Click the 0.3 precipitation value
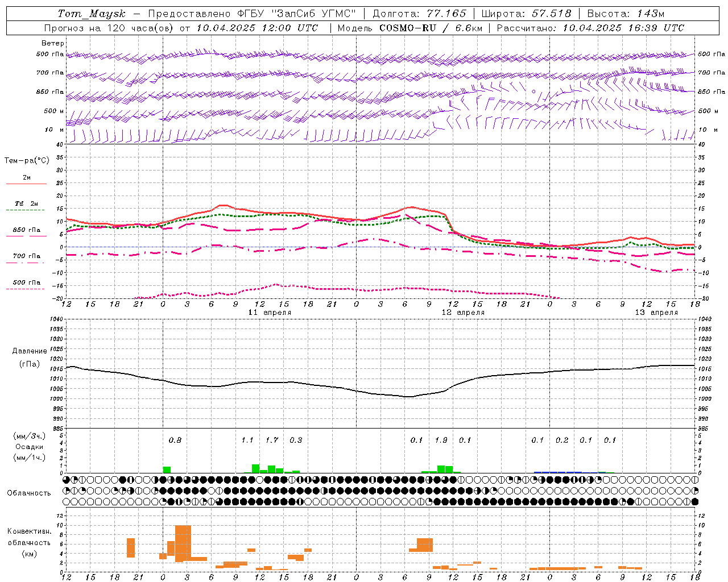This screenshot has width=728, height=582. [x=296, y=440]
